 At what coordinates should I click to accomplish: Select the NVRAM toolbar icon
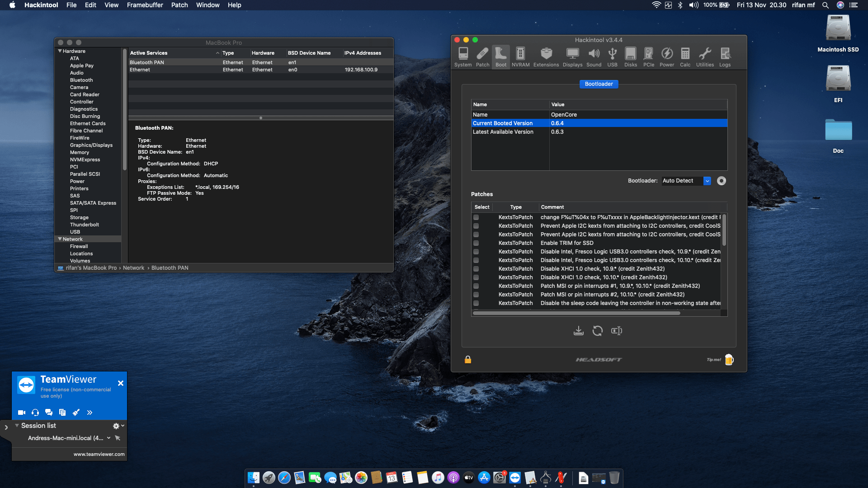pyautogui.click(x=520, y=56)
